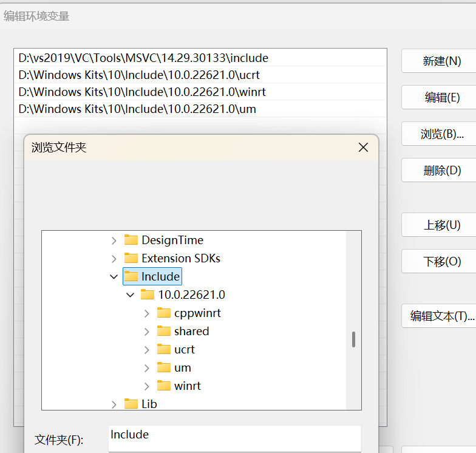Click the winrt folder icon

(x=164, y=385)
